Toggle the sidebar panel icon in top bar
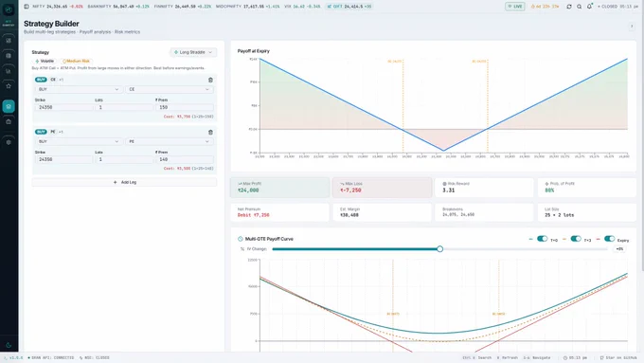This screenshot has width=644, height=363. pyautogui.click(x=27, y=7)
